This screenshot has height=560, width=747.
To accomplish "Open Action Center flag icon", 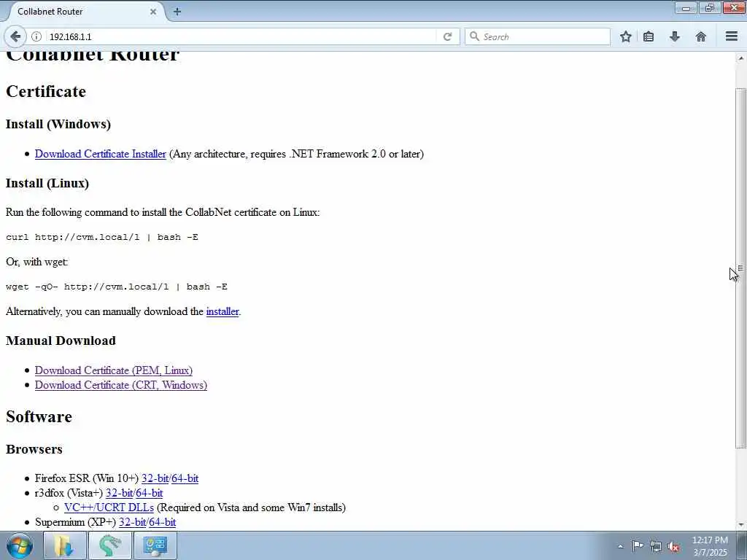I will click(638, 546).
